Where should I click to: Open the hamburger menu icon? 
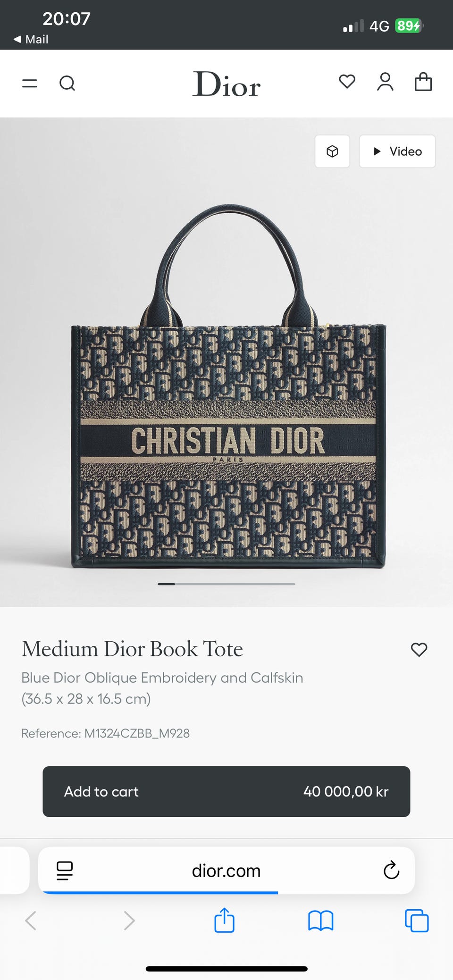30,84
